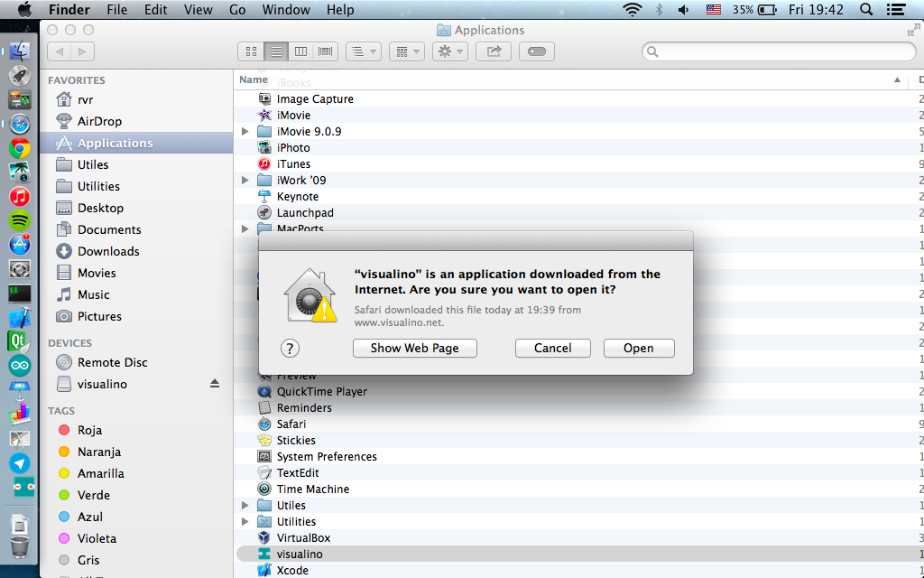Image resolution: width=924 pixels, height=578 pixels.
Task: Click the Back arrow in Finder toolbar
Action: (x=59, y=51)
